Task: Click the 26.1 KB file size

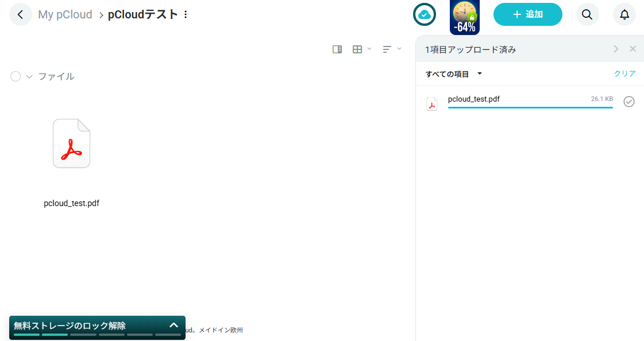Action: [x=601, y=99]
